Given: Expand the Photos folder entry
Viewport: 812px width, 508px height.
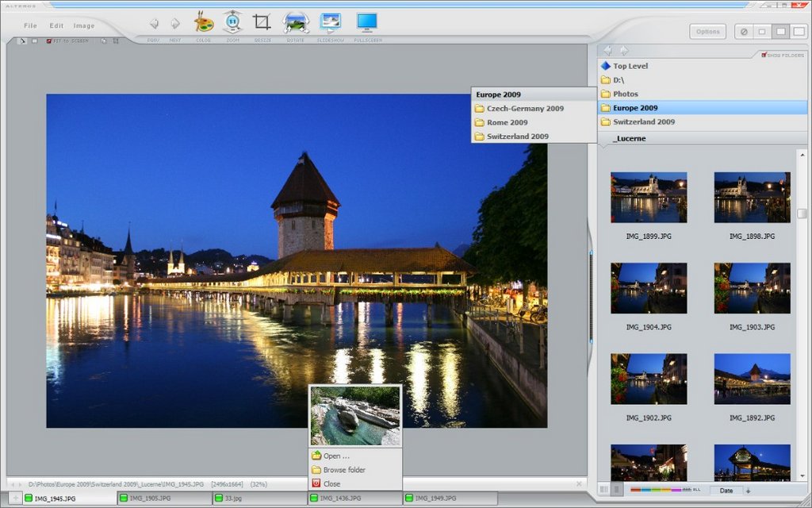Looking at the screenshot, I should click(625, 94).
